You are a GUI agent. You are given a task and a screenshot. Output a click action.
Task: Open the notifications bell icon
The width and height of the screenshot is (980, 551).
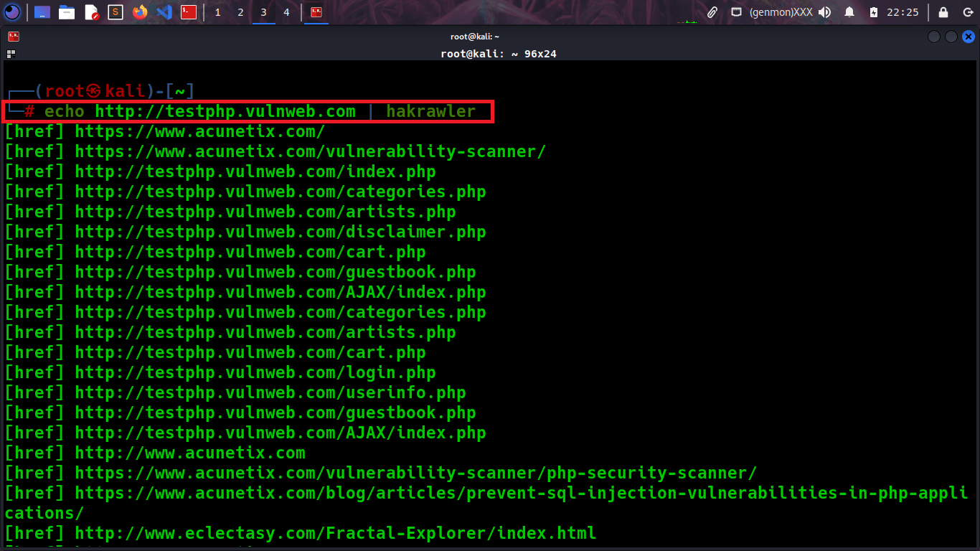[x=849, y=12]
